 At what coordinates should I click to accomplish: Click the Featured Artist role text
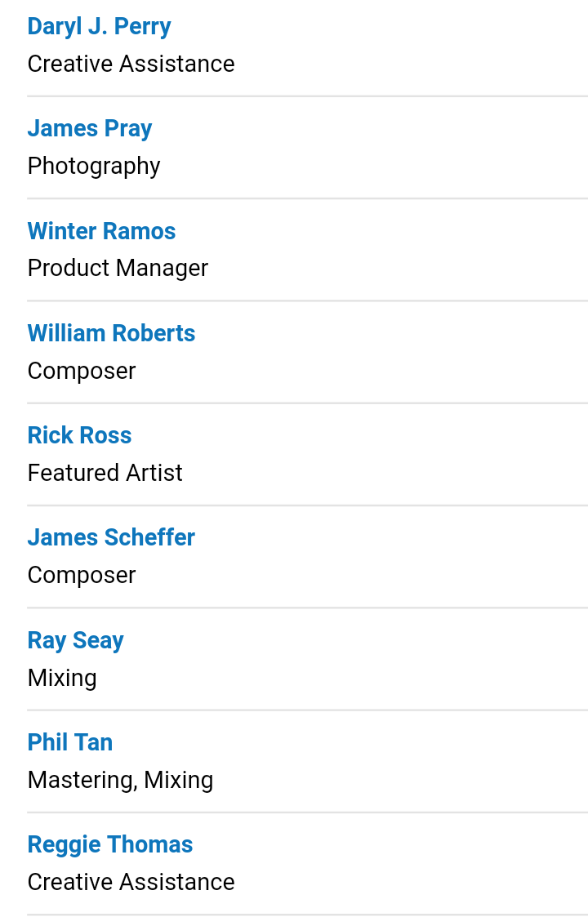click(x=105, y=473)
